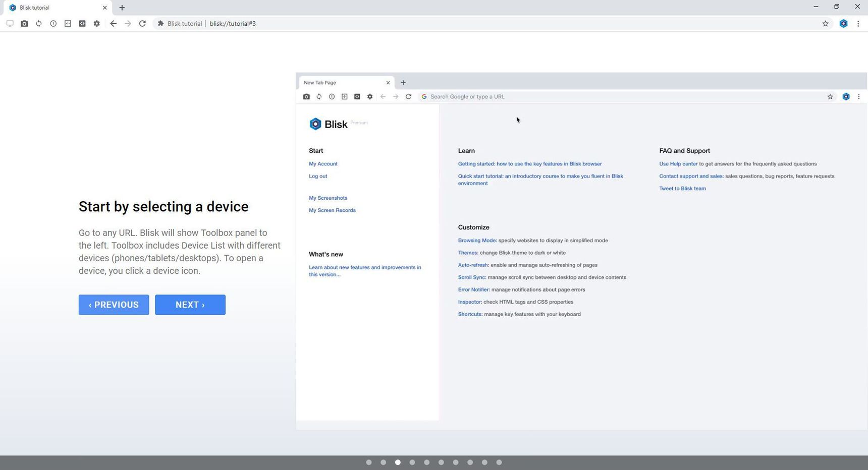Screen dimensions: 868x470
Task: Click Log out link in preview
Action: 318,177
